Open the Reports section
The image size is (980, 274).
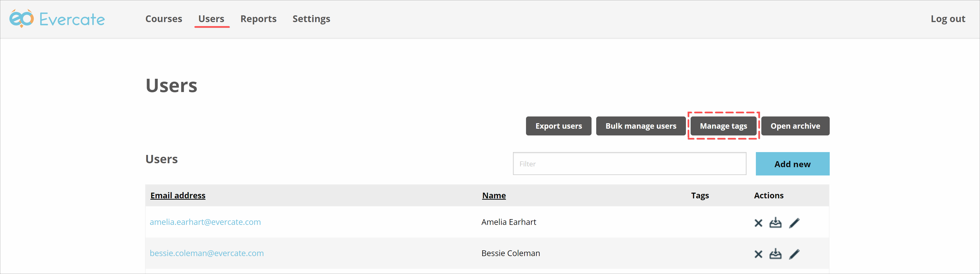click(258, 19)
